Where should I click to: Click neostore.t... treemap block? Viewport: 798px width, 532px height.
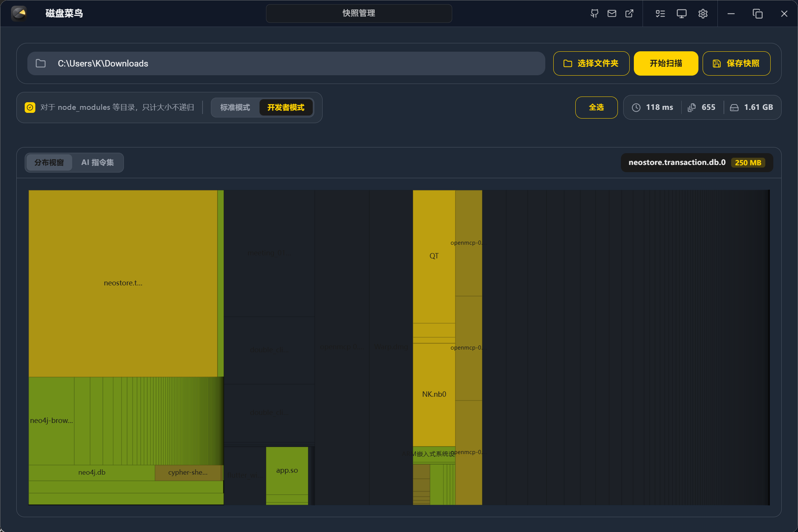[x=123, y=283]
